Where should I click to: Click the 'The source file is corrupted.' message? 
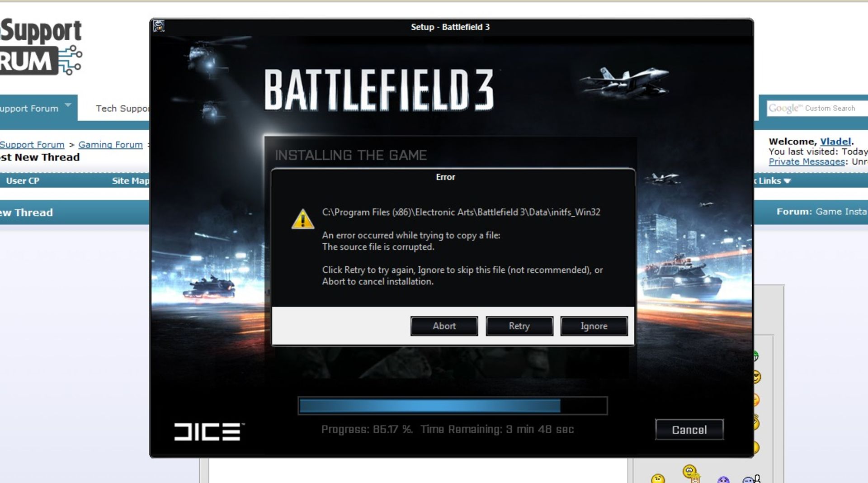coord(378,247)
